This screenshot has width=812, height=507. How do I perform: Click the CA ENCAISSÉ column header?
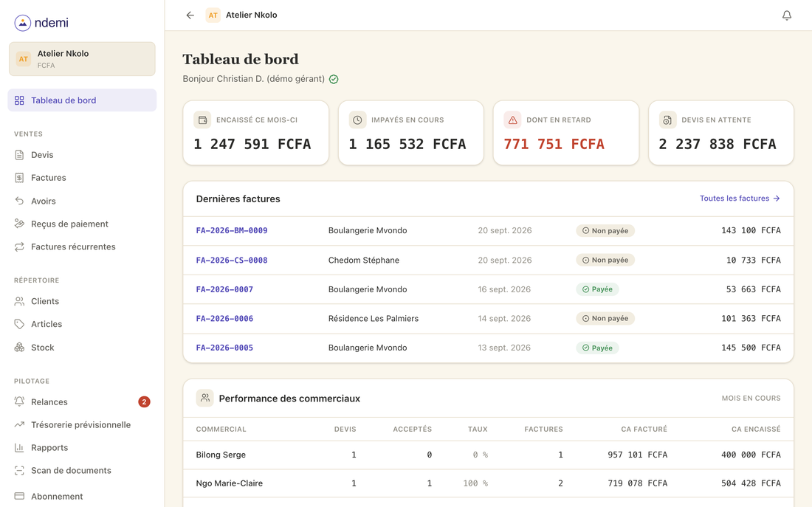tap(756, 429)
